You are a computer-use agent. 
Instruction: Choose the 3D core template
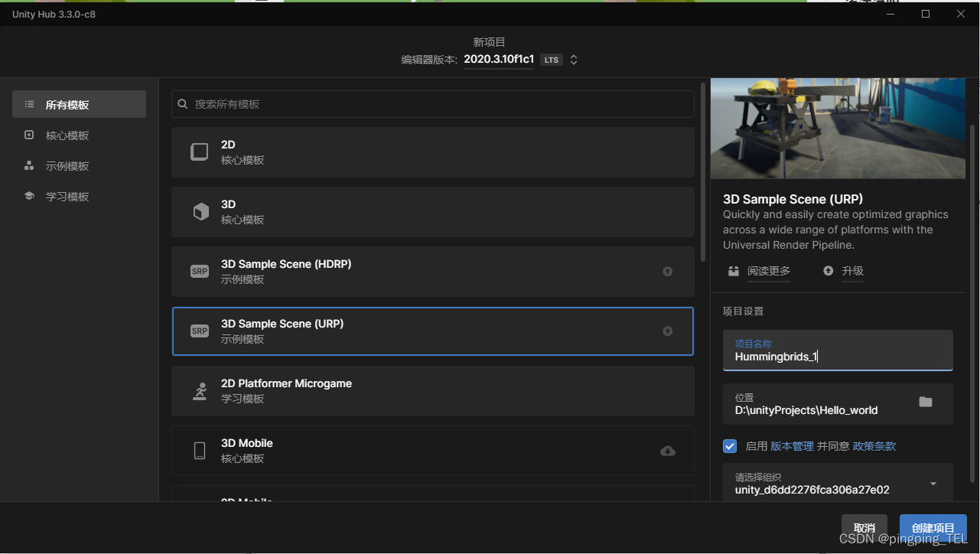point(433,212)
